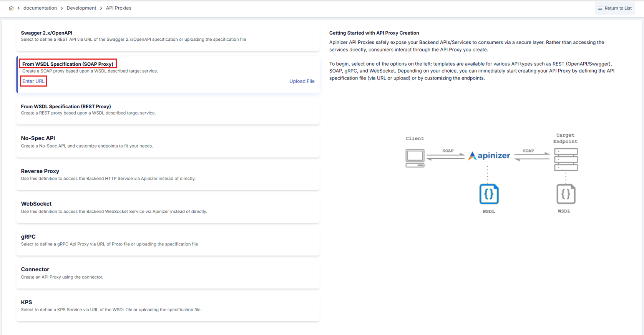Select From WSDL Specification (SOAP Proxy) title
Screen dimensions: 644x335
pyautogui.click(x=68, y=64)
